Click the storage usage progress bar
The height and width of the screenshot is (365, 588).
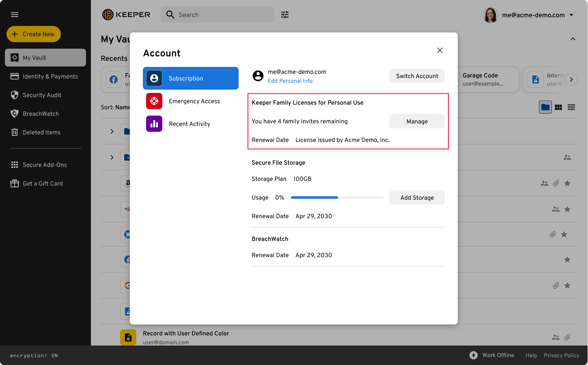[337, 198]
